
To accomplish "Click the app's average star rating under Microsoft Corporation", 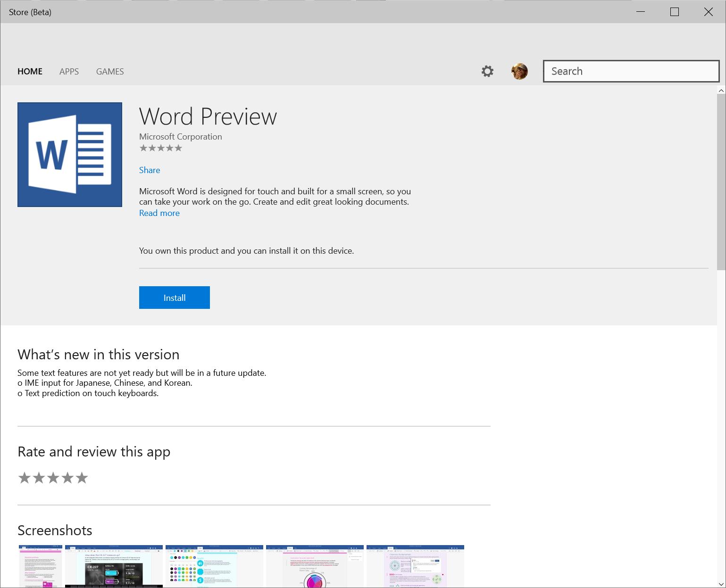I will click(161, 148).
